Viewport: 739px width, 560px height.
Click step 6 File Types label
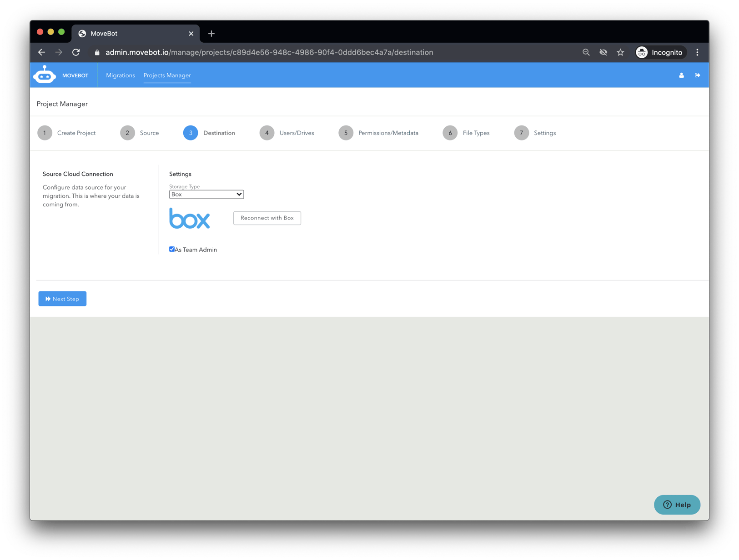tap(476, 133)
